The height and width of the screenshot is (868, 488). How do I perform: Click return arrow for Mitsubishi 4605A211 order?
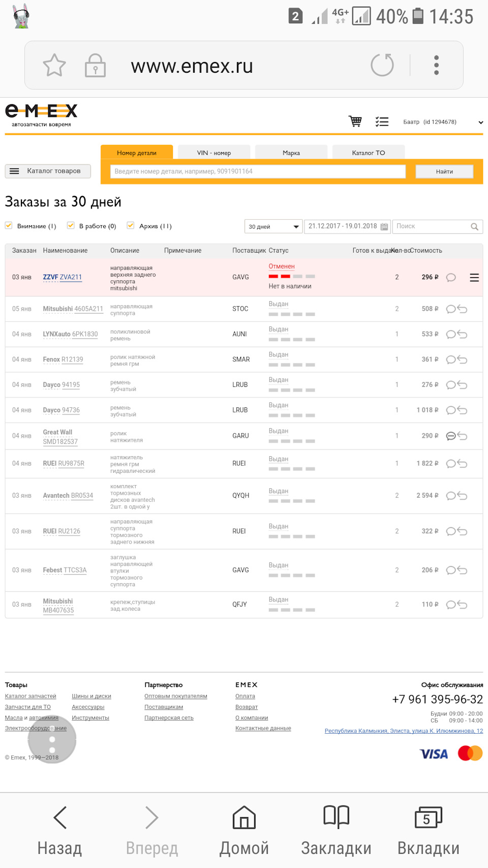462,309
